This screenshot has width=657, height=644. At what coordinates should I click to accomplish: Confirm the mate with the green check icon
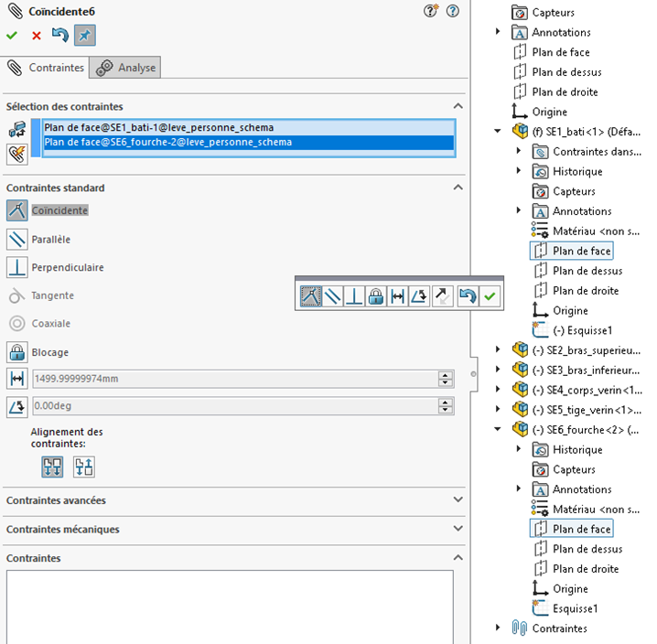12,36
